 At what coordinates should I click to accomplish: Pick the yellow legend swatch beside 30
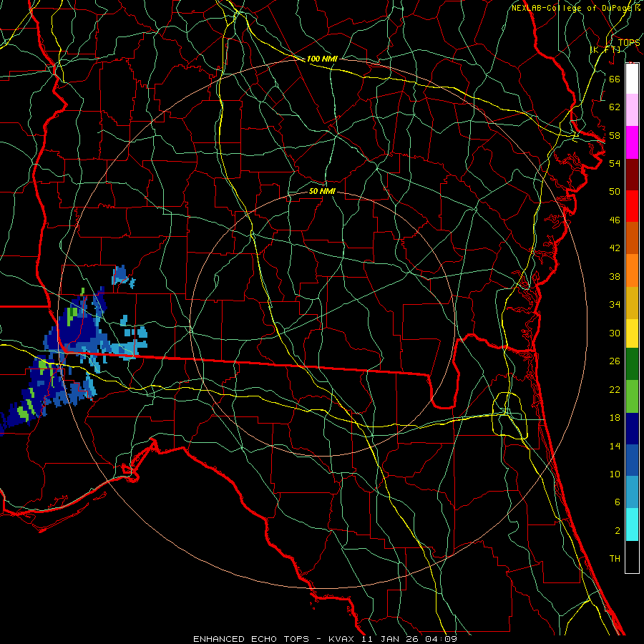point(632,333)
